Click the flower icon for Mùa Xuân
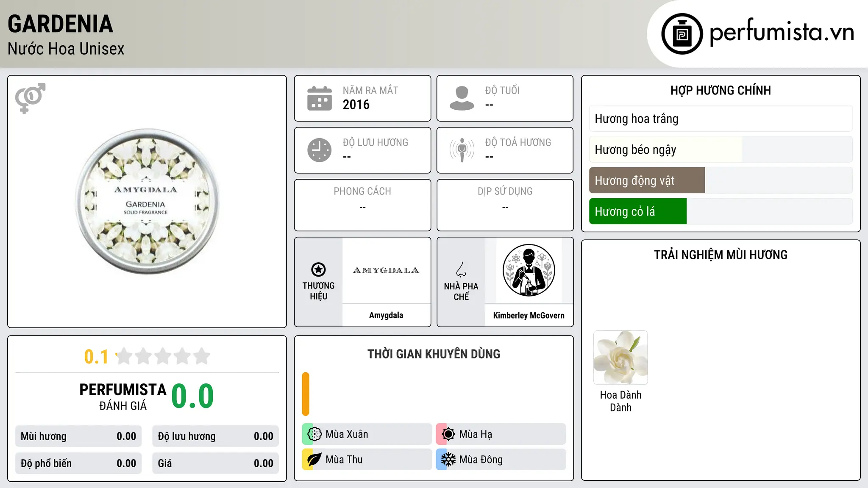The height and width of the screenshot is (488, 868). pos(314,434)
